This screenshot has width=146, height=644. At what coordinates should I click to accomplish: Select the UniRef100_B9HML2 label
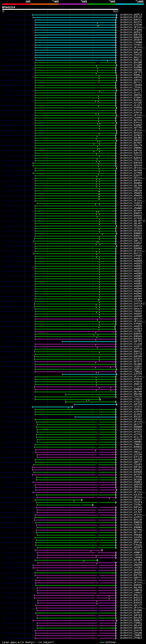pyautogui.click(x=131, y=75)
